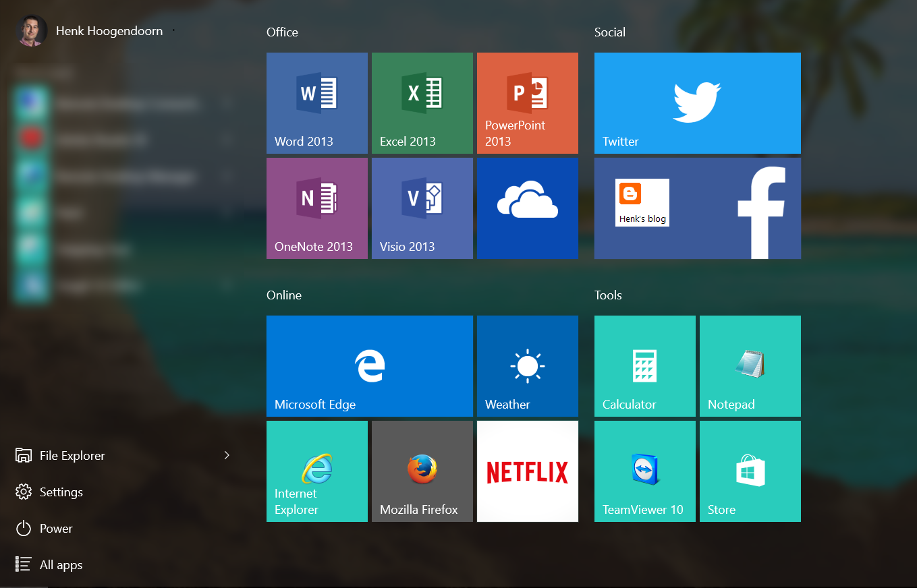Start Microsoft Edge
917x588 pixels.
tap(369, 365)
